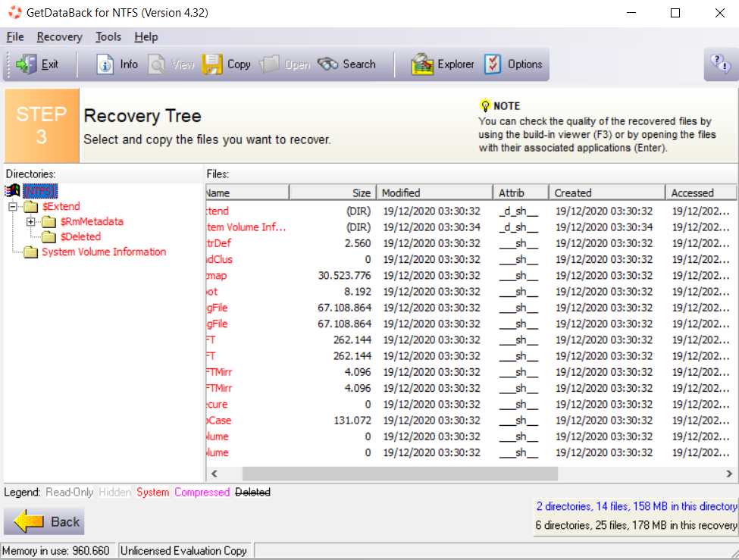Viewport: 739px width, 560px height.
Task: Click the question-mark help icon
Action: point(721,64)
